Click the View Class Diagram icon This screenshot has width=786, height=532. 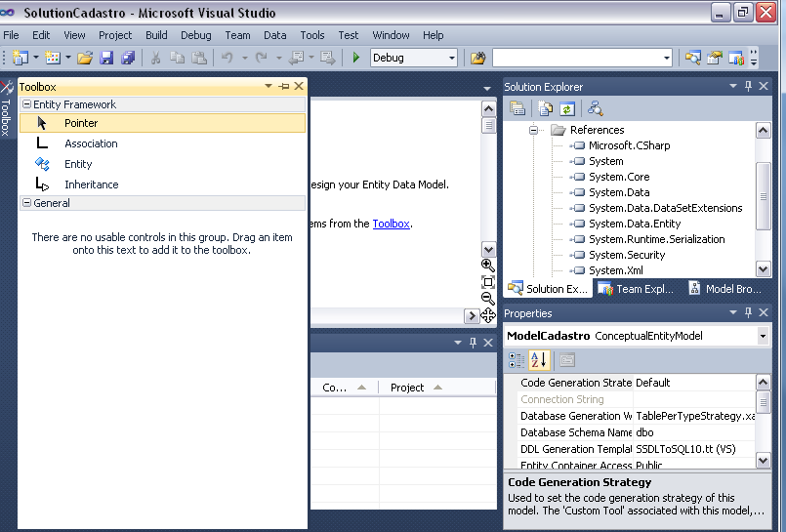(x=595, y=108)
